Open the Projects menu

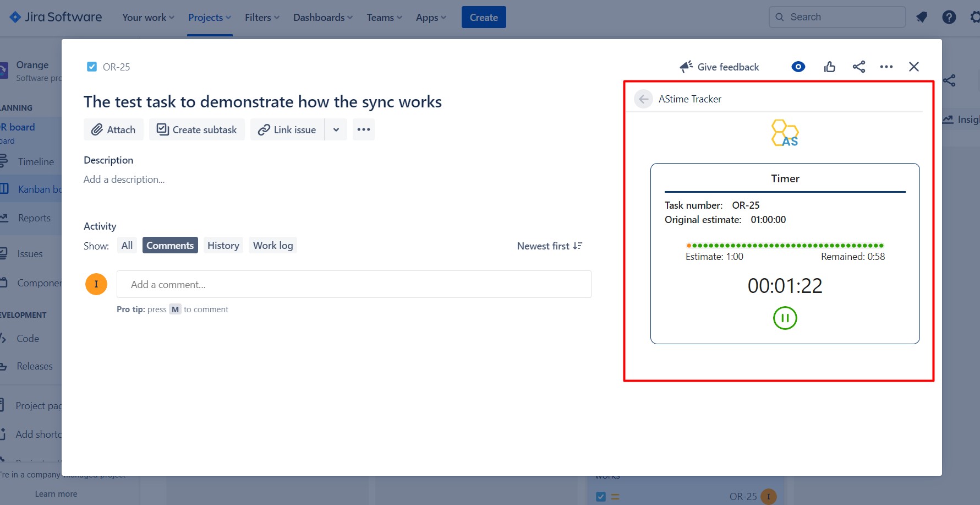pyautogui.click(x=210, y=18)
